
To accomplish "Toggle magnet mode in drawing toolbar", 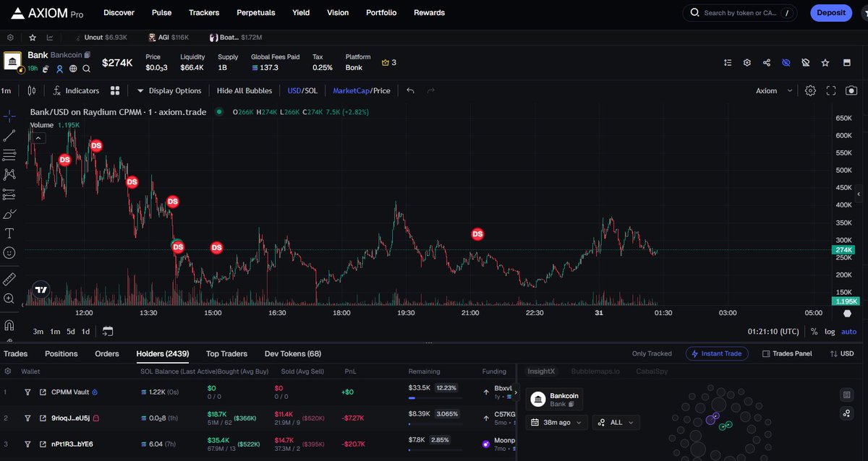I will pos(9,324).
